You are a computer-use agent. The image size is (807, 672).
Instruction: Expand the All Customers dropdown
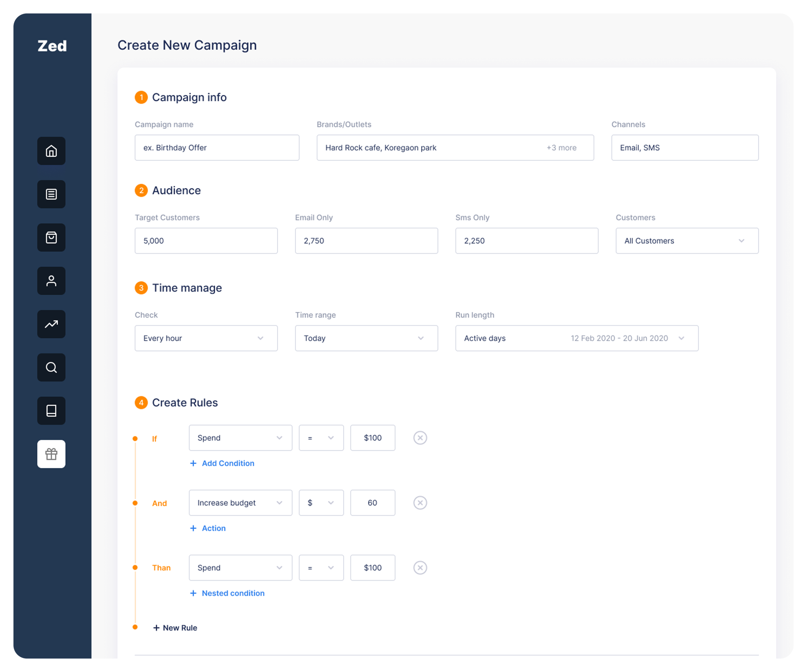687,241
